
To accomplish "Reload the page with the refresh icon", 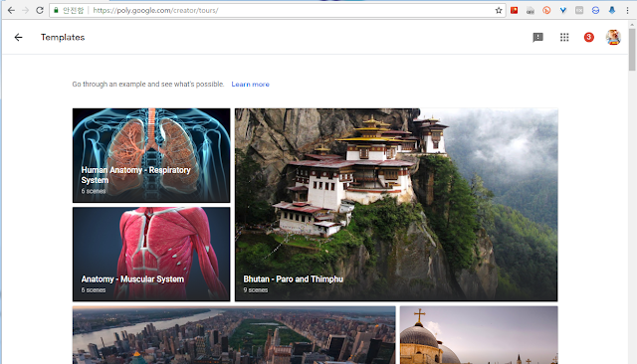I will [40, 10].
